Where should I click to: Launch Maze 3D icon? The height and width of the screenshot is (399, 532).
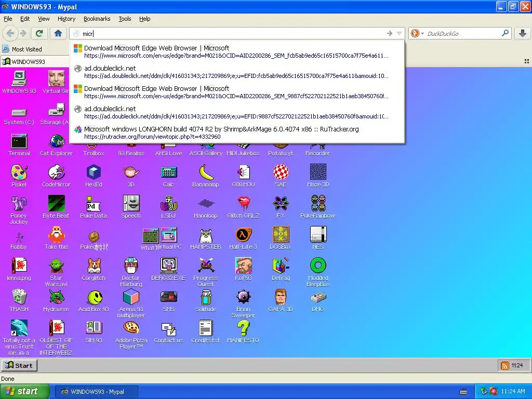tap(318, 176)
